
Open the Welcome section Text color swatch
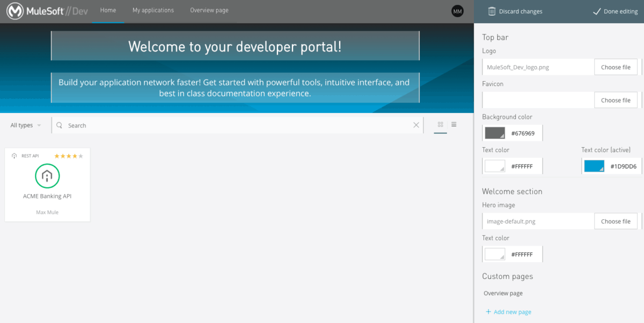[x=494, y=254]
